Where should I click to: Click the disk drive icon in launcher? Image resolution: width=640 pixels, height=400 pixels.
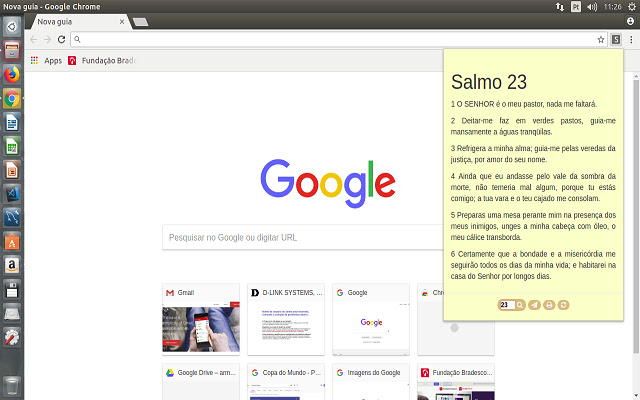(12, 313)
